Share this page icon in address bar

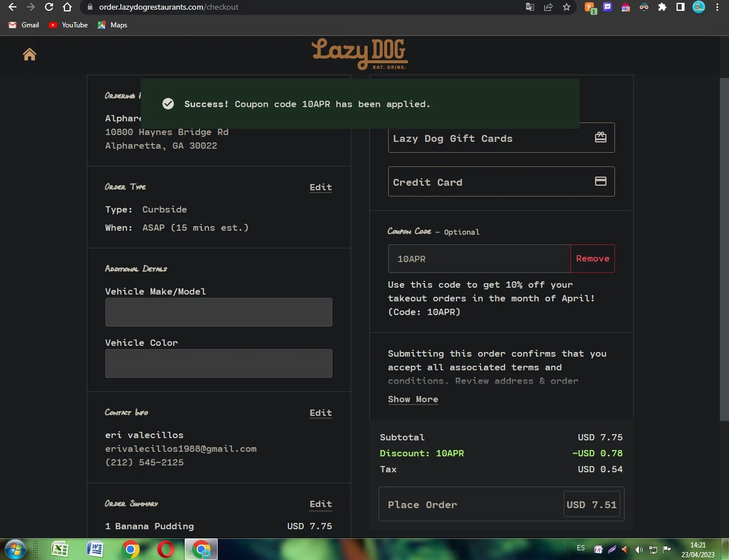coord(548,7)
